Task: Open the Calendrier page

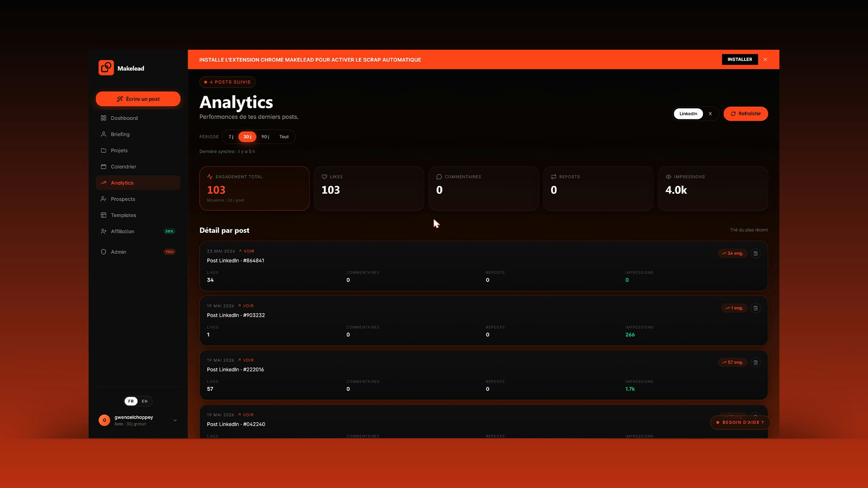Action: click(138, 167)
